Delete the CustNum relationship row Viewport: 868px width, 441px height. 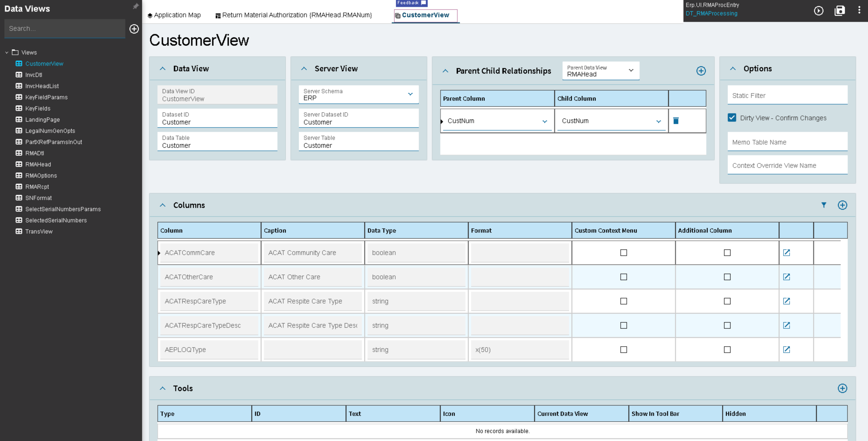coord(675,121)
